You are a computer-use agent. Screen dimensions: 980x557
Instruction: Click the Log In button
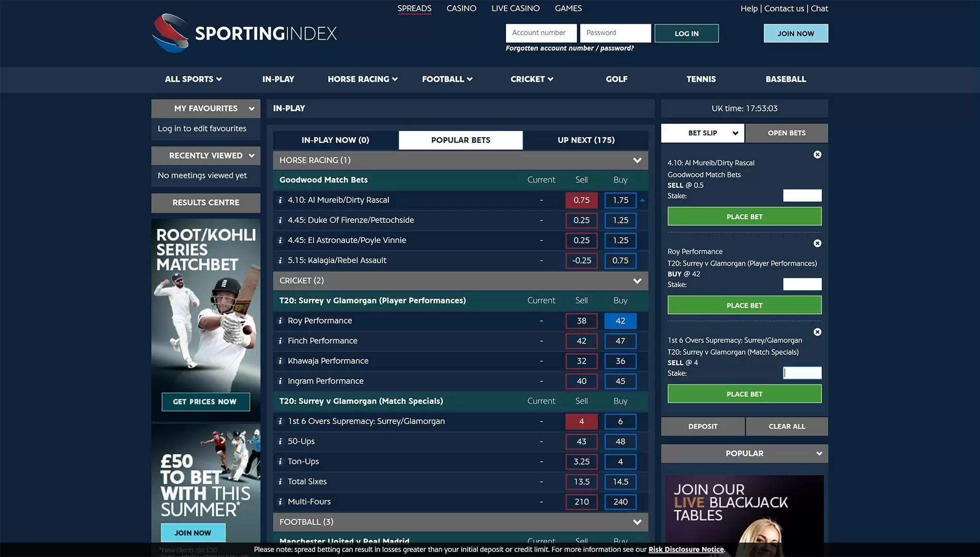[x=687, y=34]
